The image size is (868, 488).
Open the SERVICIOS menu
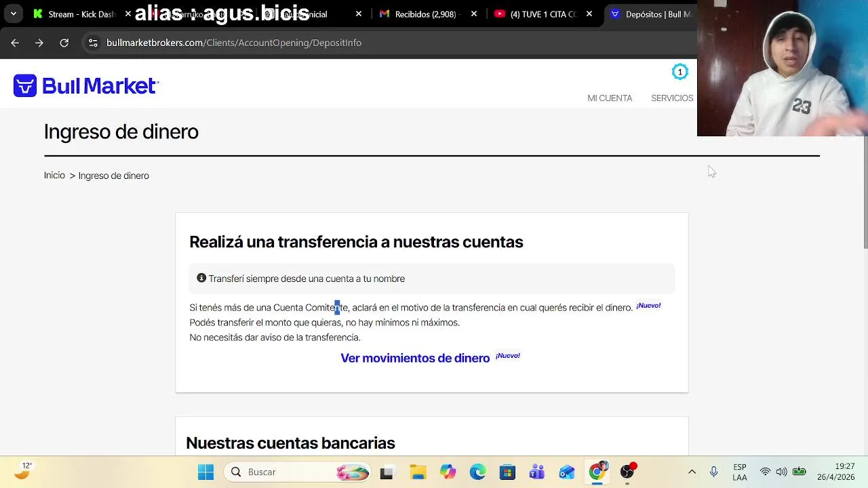672,98
